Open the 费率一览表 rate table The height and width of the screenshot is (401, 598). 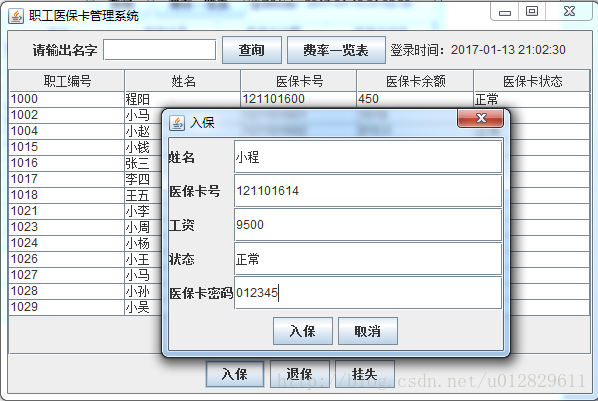(336, 50)
